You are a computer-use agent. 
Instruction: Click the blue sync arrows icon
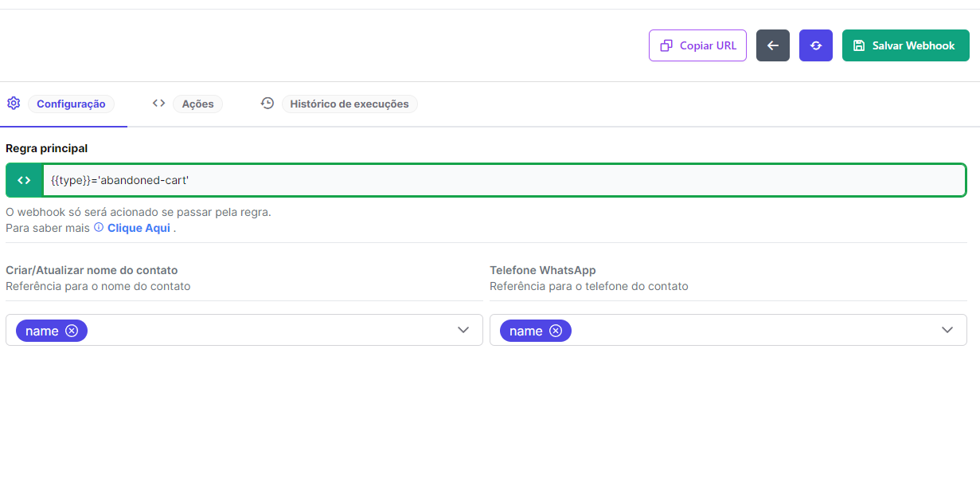coord(815,45)
